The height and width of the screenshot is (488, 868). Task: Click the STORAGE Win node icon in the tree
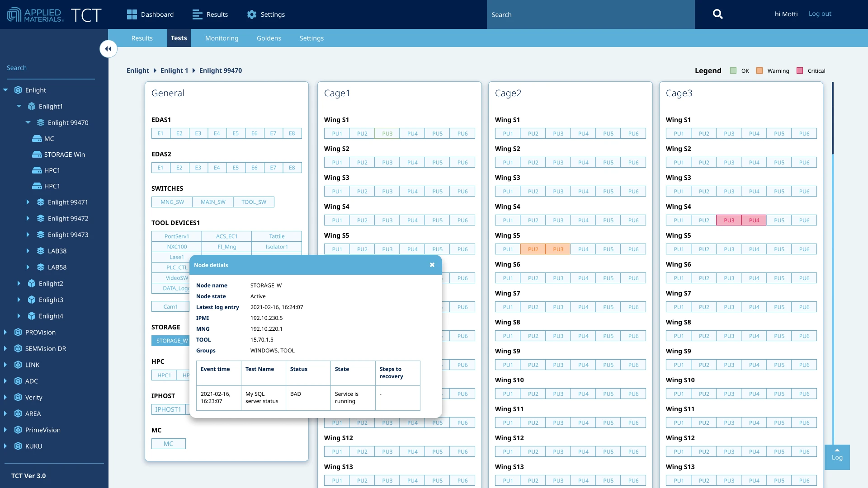(x=37, y=155)
